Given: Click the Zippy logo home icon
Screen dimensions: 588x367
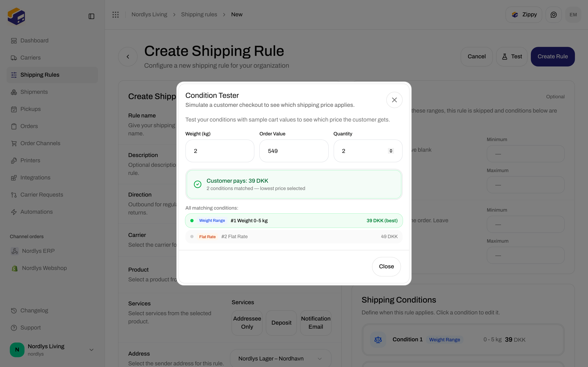Looking at the screenshot, I should click(16, 16).
